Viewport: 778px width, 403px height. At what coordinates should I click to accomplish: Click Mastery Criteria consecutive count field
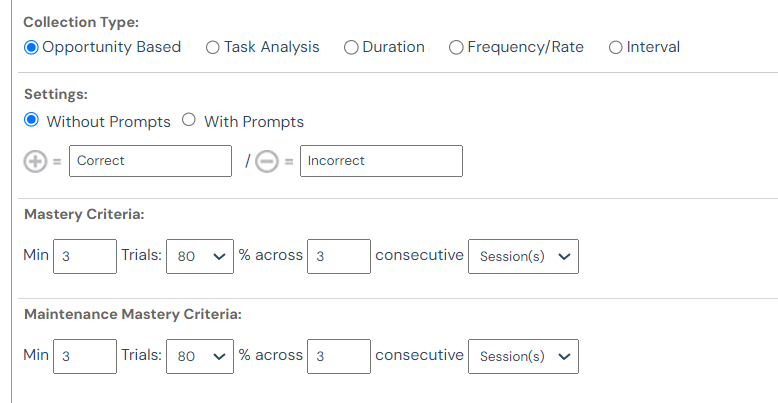(x=339, y=256)
